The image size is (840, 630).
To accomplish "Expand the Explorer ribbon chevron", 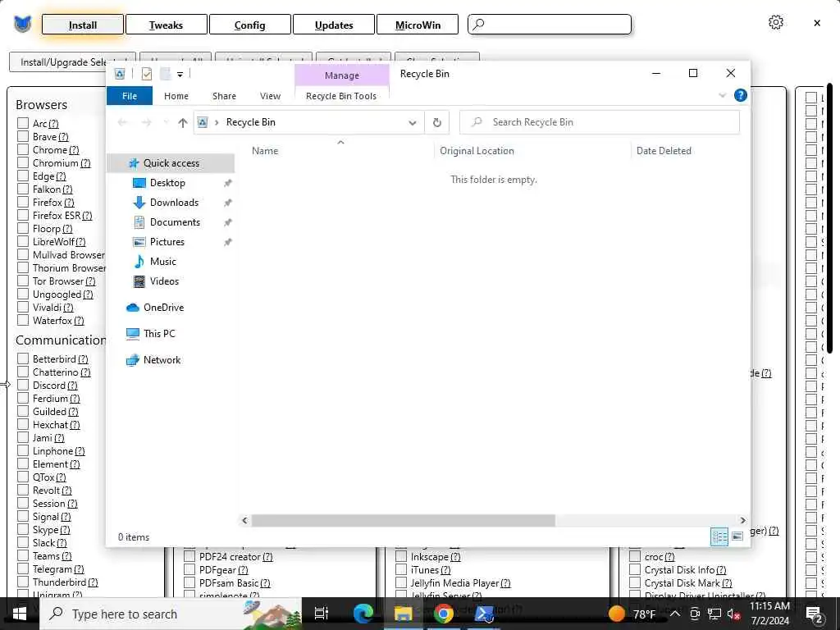I will pos(722,95).
